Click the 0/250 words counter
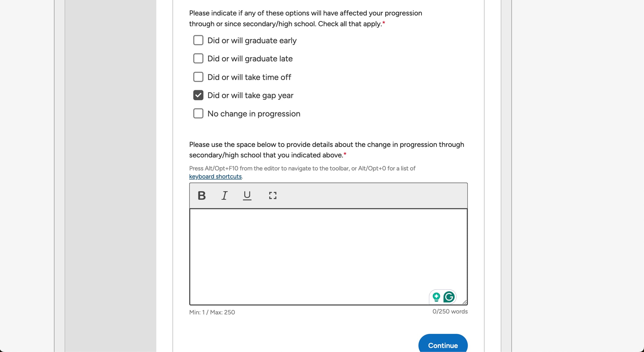The height and width of the screenshot is (352, 644). (450, 311)
